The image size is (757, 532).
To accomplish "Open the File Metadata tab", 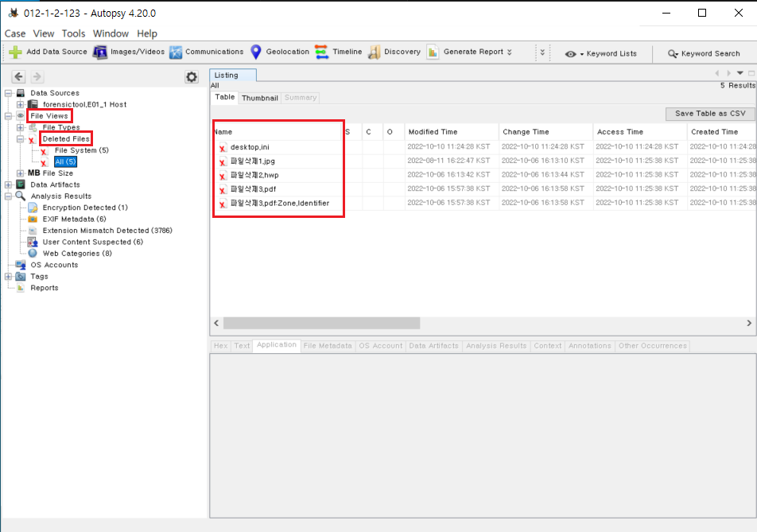I will click(328, 346).
